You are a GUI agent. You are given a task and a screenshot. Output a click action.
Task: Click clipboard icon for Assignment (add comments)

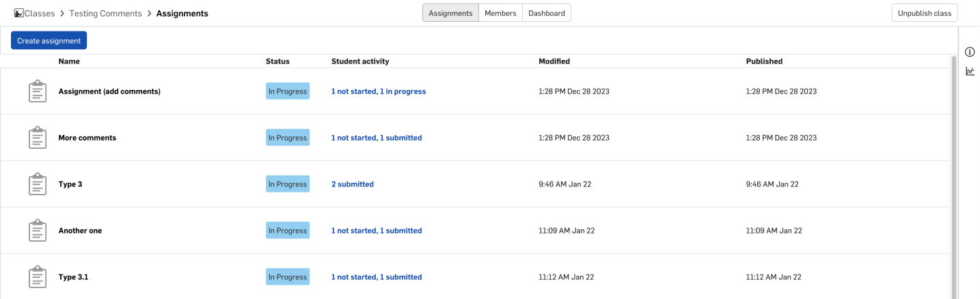point(38,91)
